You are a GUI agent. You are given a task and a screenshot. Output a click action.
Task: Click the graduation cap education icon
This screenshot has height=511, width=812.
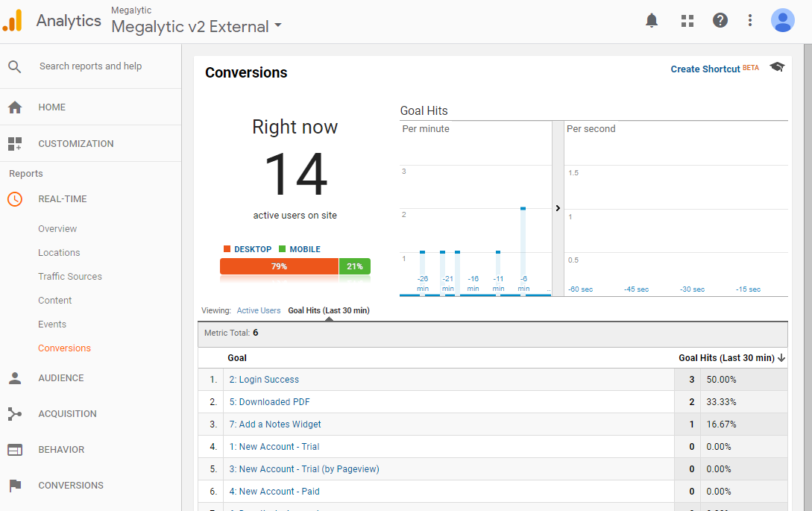778,67
